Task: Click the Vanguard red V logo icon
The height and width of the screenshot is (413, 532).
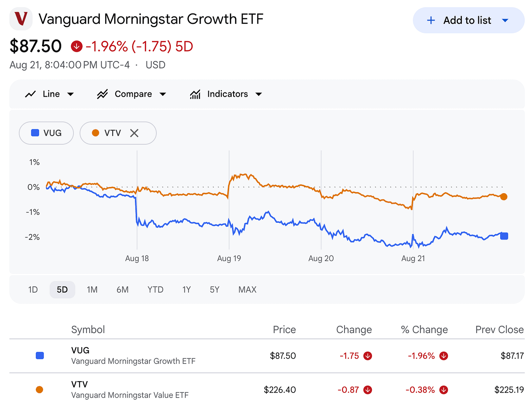Action: (21, 19)
